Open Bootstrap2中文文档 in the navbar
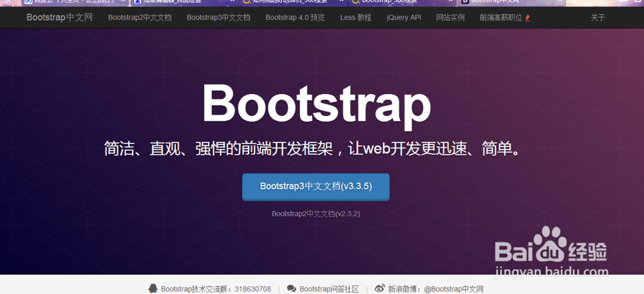Image resolution: width=644 pixels, height=294 pixels. tap(140, 17)
